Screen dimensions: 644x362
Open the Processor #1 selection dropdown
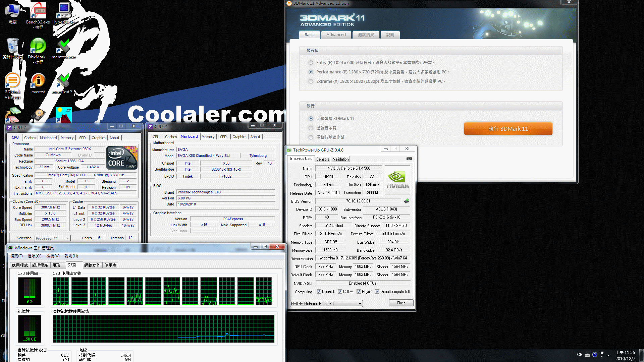(x=52, y=238)
